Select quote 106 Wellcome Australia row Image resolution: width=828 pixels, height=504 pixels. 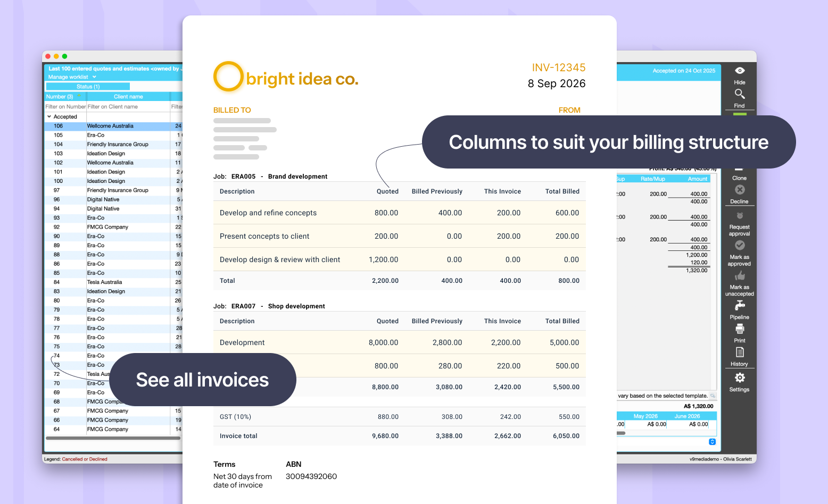tap(113, 126)
